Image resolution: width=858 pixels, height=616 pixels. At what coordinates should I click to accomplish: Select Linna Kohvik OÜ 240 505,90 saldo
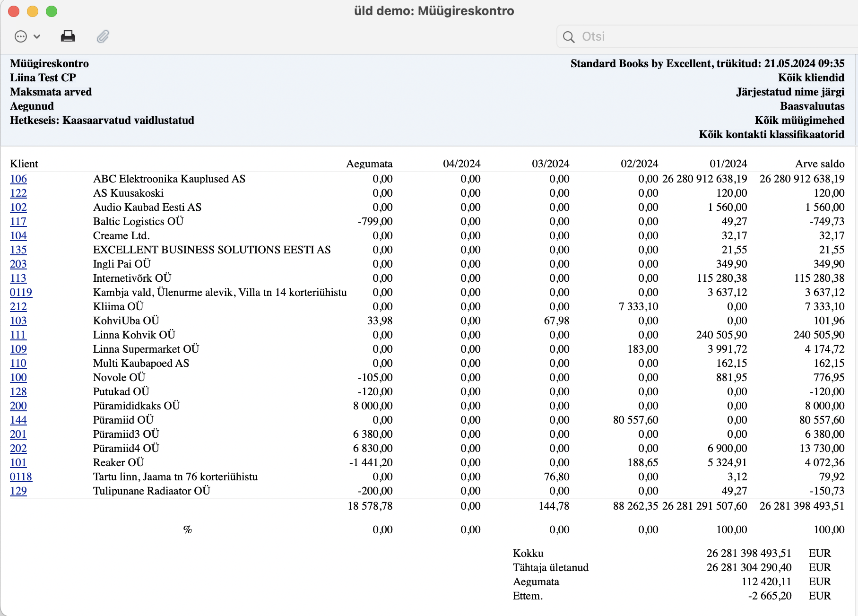pyautogui.click(x=819, y=335)
